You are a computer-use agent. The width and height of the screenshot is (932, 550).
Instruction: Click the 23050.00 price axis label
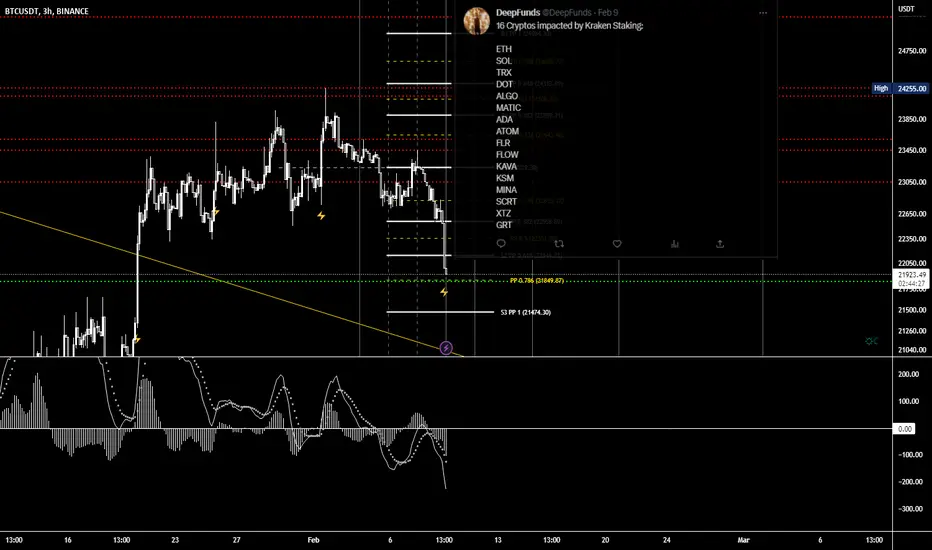912,183
